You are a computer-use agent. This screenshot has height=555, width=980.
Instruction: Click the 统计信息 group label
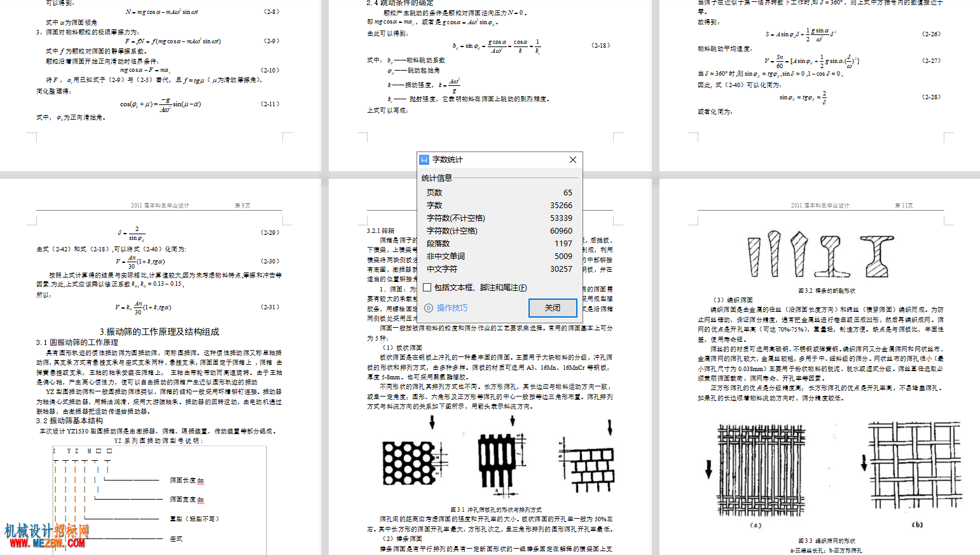click(437, 178)
